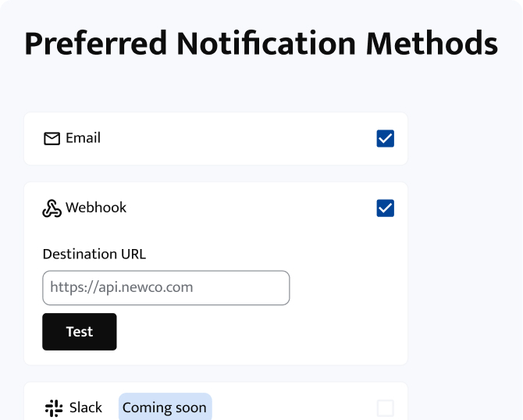The width and height of the screenshot is (523, 420).
Task: Disable the Webhook notification checkbox
Action: point(385,208)
